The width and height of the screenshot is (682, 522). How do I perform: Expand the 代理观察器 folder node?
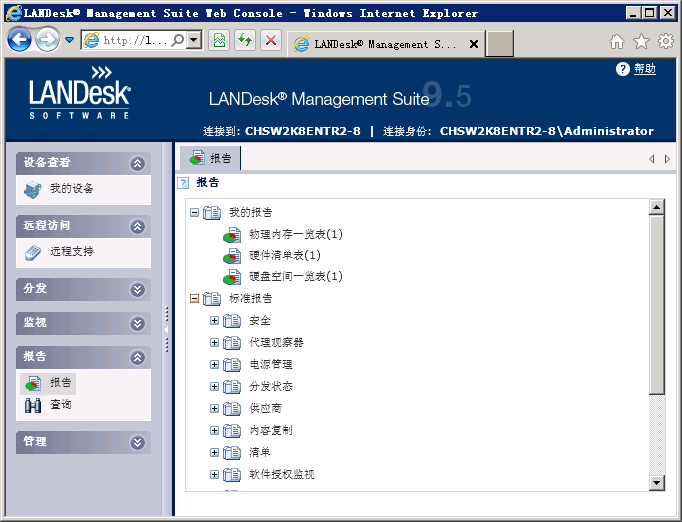(214, 342)
